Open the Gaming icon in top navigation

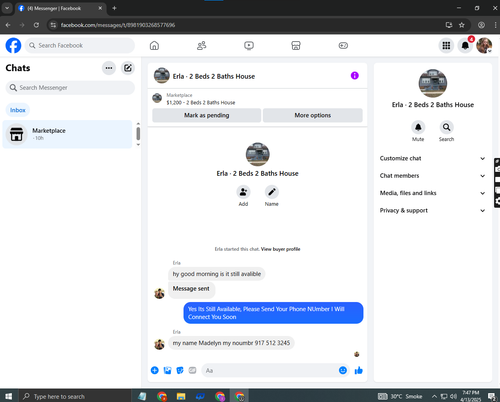pyautogui.click(x=343, y=45)
